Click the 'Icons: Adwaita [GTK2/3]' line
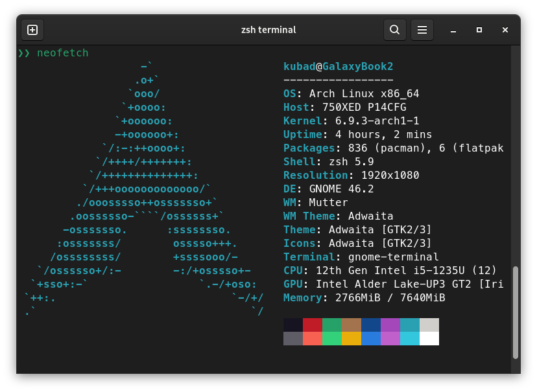The height and width of the screenshot is (392, 537). tap(357, 243)
